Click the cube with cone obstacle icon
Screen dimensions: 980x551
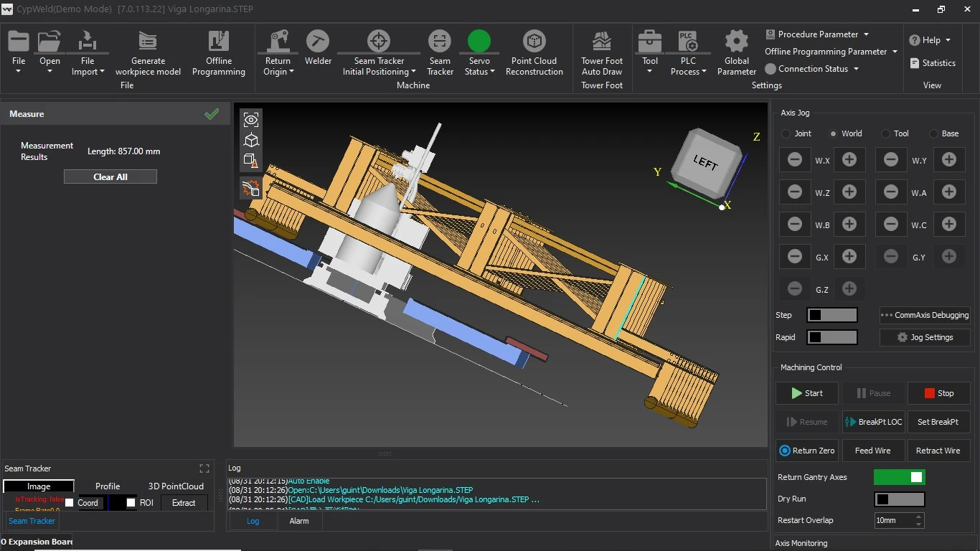coord(251,160)
